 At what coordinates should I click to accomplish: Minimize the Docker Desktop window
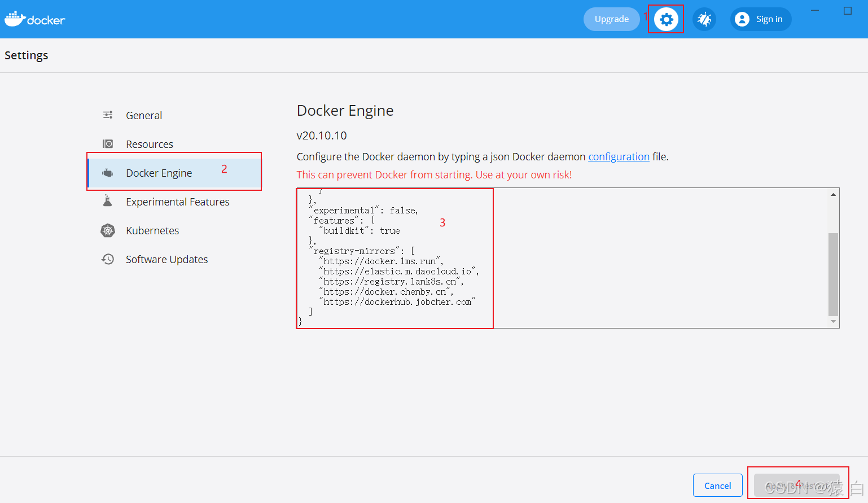click(815, 11)
